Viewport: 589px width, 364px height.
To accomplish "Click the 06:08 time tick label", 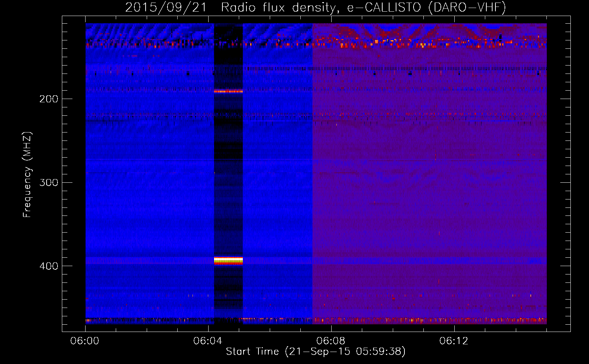I will (x=331, y=341).
